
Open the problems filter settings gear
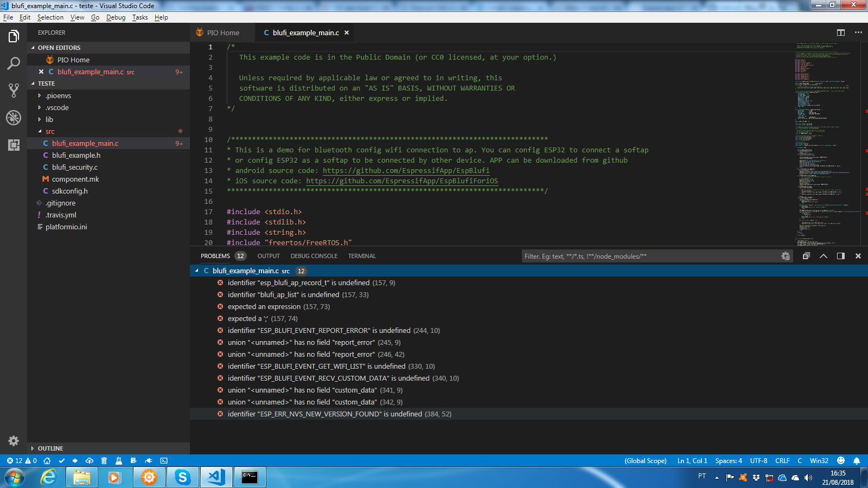[786, 256]
